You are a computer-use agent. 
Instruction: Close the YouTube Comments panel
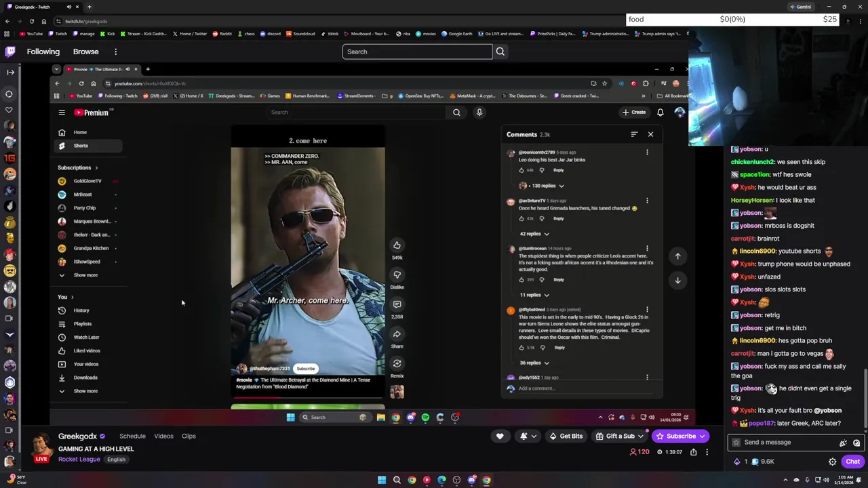pos(650,134)
